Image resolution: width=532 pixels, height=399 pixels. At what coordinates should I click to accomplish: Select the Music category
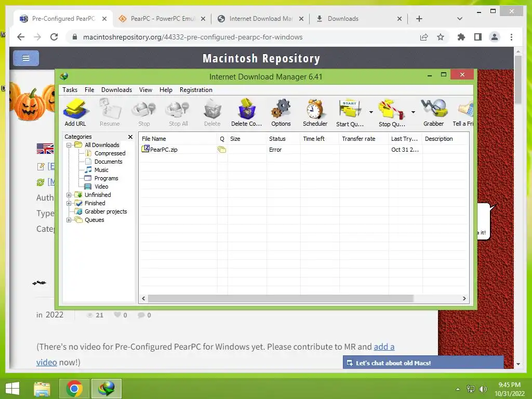[101, 170]
